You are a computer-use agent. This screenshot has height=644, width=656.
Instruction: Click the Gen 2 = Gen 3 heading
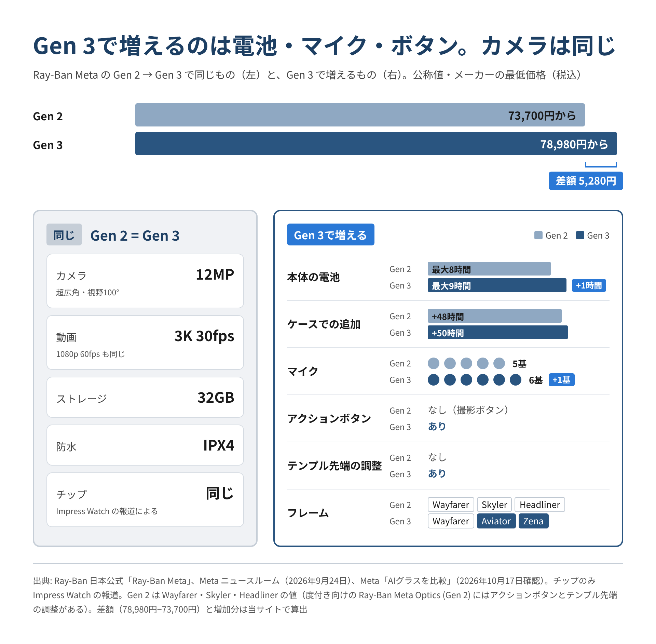coord(135,235)
